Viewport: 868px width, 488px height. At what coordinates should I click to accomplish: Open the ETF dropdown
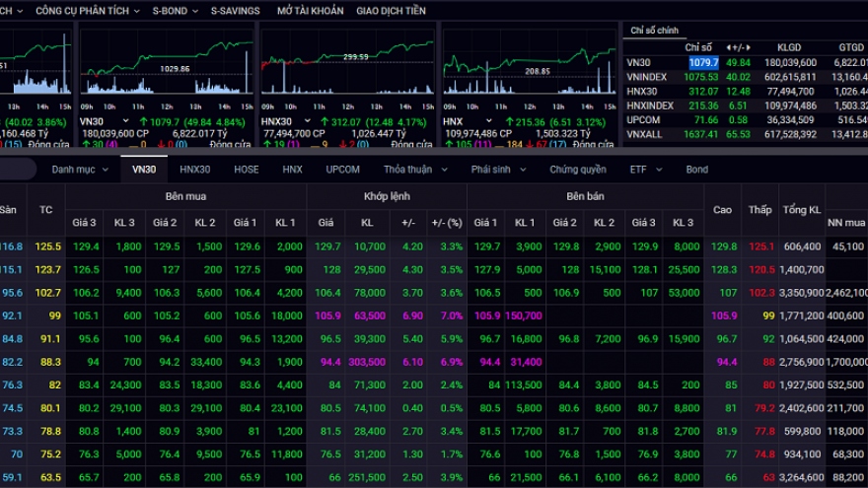645,170
